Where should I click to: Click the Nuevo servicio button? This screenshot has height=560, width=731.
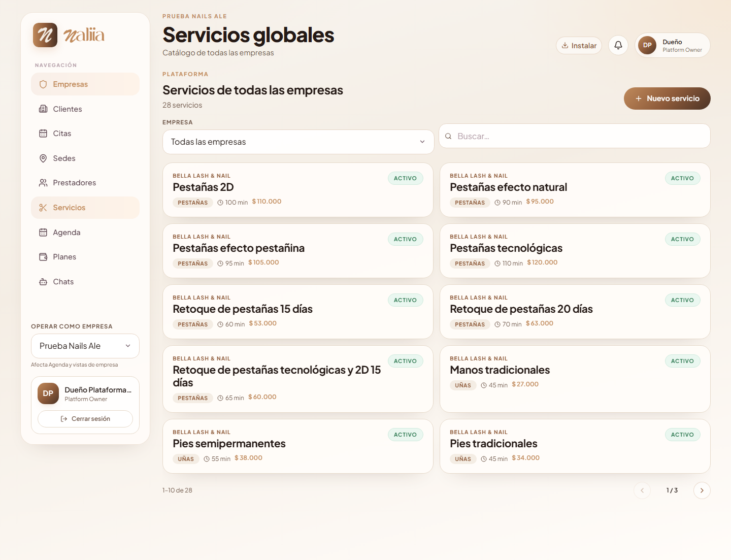667,98
